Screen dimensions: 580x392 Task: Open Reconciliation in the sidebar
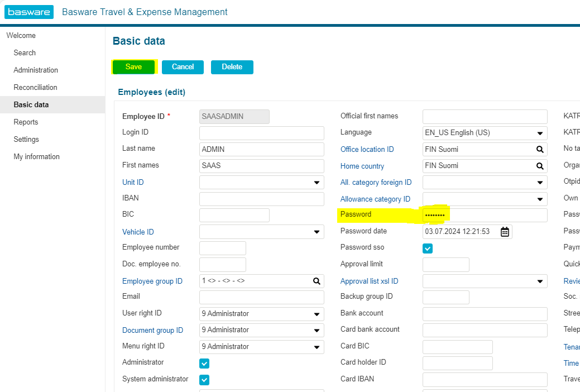[x=35, y=87]
